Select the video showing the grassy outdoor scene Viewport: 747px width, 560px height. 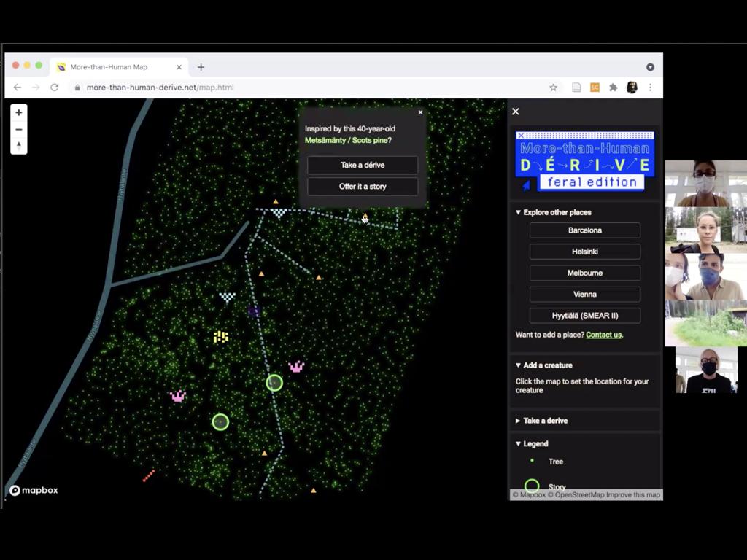click(706, 323)
